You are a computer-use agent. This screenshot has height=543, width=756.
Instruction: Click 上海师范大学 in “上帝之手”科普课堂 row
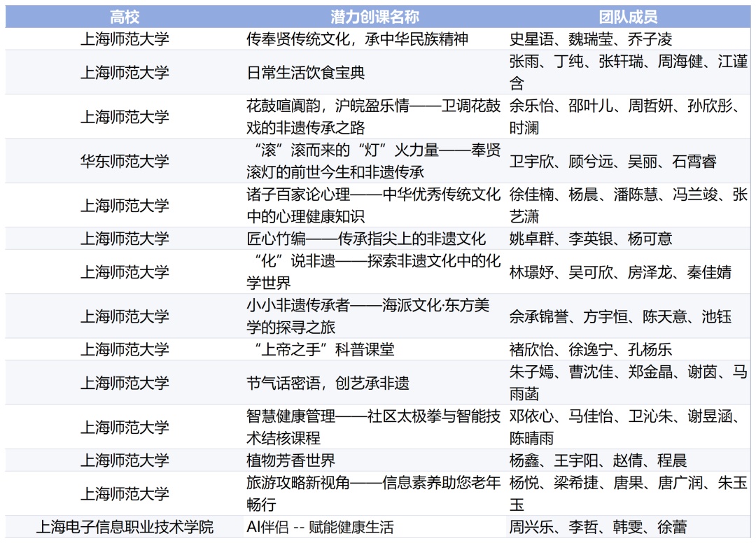coord(125,349)
